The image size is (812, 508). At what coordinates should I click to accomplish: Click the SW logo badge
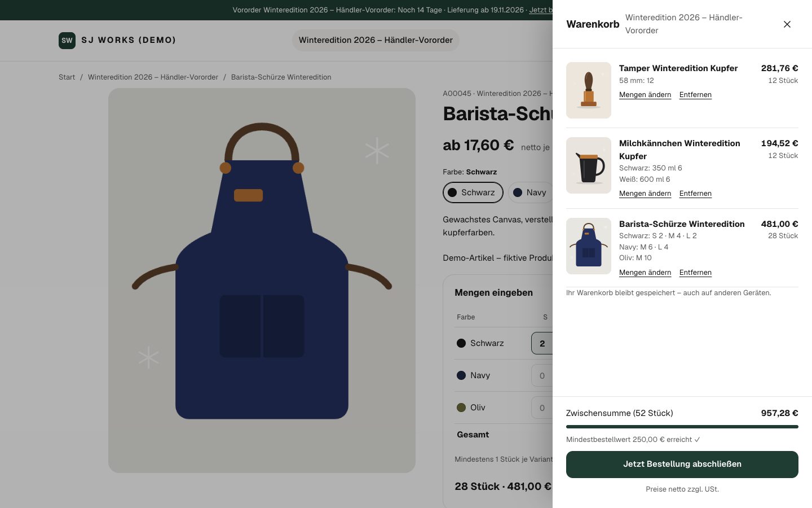click(x=67, y=40)
